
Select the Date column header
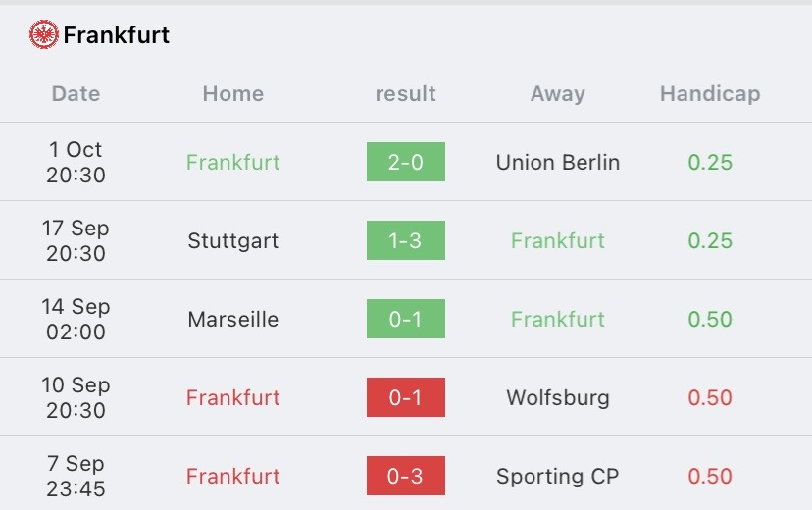pos(76,94)
